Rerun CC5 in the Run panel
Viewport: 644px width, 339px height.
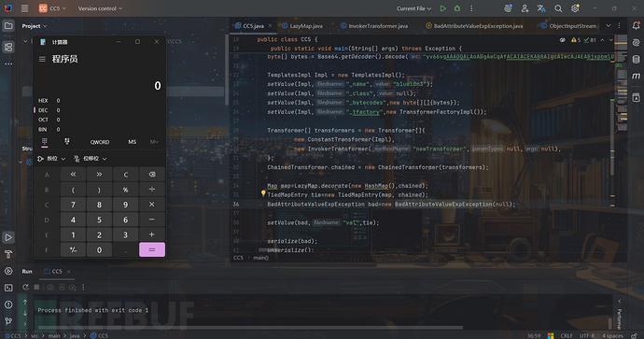[25, 288]
